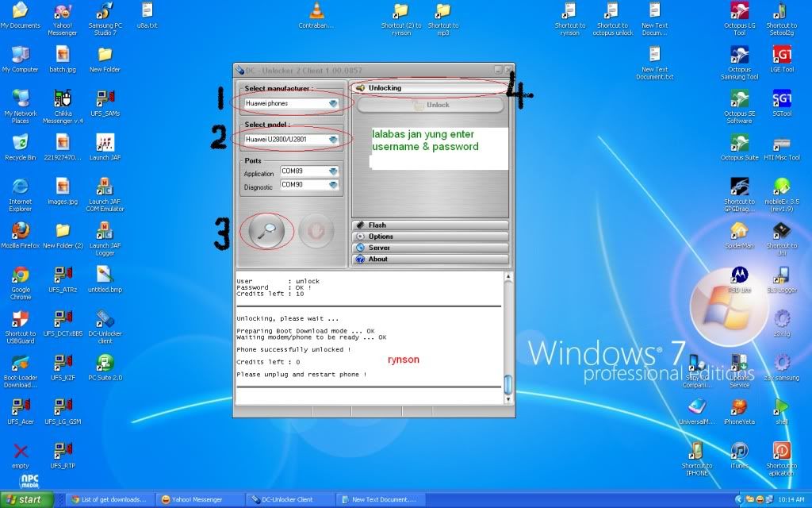Select the batch.jpg file icon
The image size is (812, 508).
click(x=63, y=60)
